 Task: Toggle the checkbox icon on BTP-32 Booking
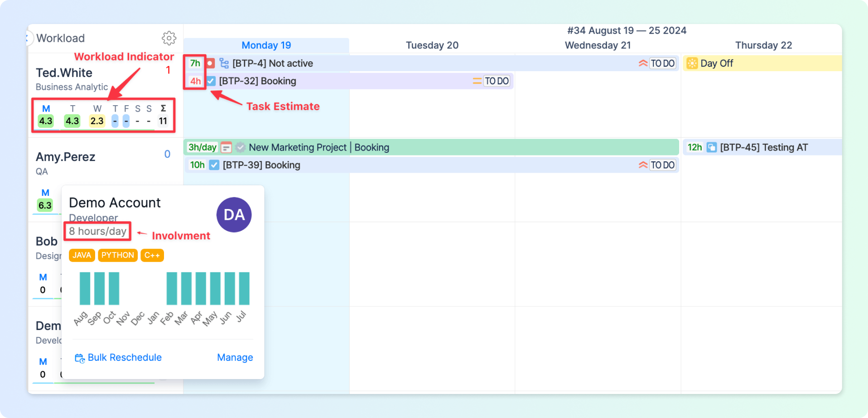tap(211, 81)
